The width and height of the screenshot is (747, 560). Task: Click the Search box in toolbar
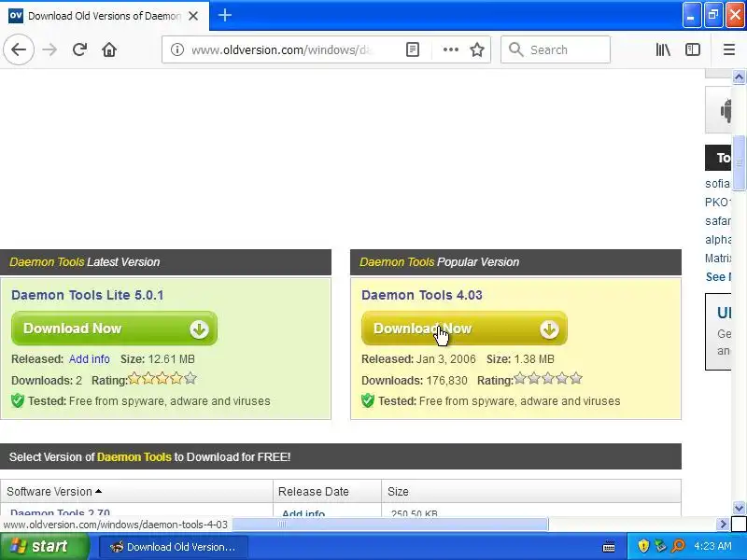pos(556,49)
